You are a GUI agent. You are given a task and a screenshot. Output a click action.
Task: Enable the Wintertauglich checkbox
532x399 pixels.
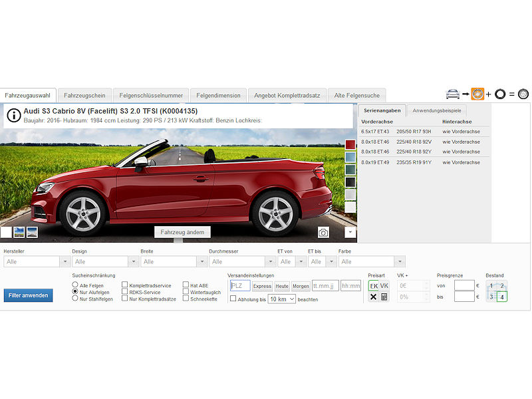pyautogui.click(x=186, y=291)
